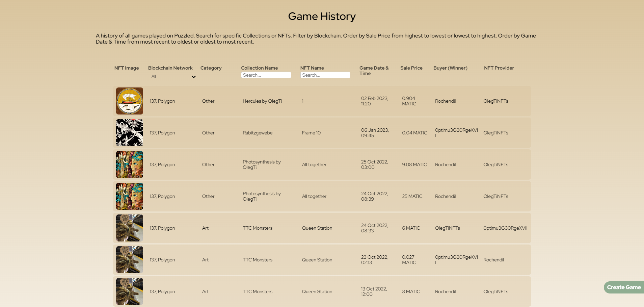Click the Create Game button

coord(624,287)
